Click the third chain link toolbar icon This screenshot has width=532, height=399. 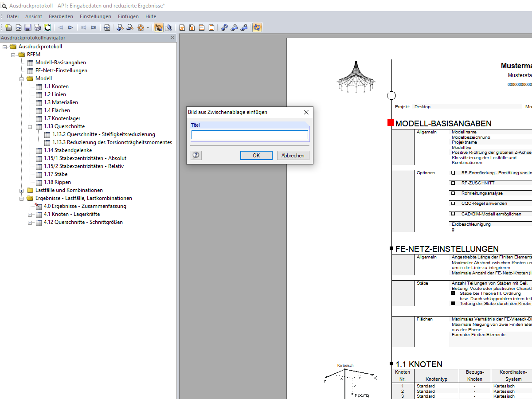point(244,27)
